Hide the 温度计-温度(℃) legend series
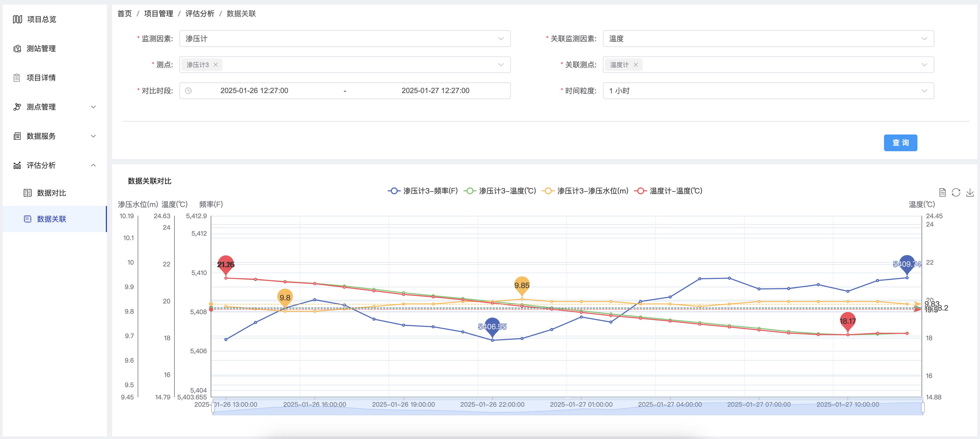 pos(668,191)
